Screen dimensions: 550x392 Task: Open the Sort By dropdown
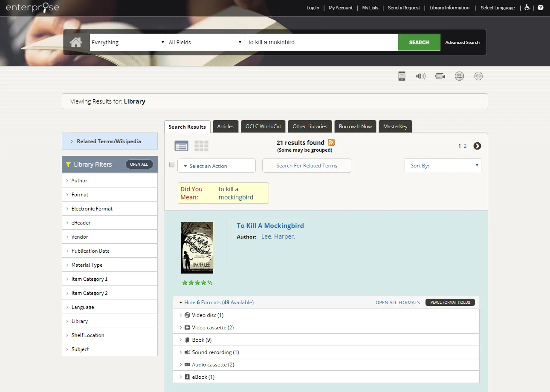pyautogui.click(x=443, y=165)
